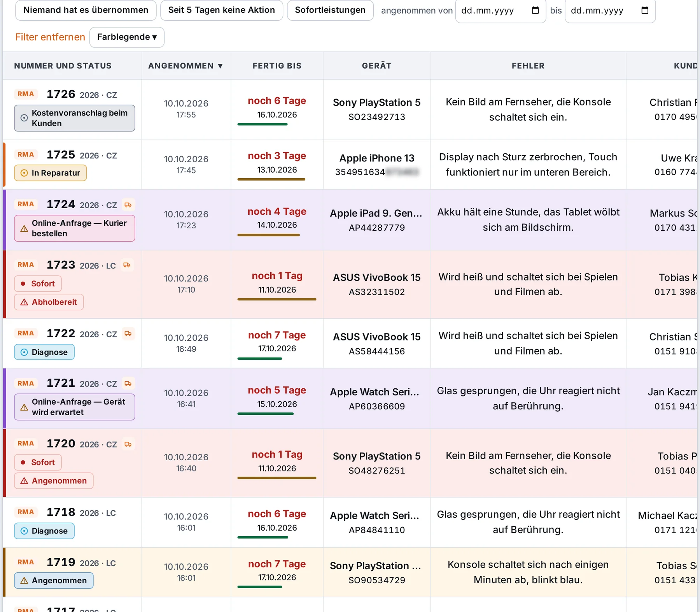700x612 pixels.
Task: Sort by the ANGENOMMEN column arrow
Action: point(220,66)
